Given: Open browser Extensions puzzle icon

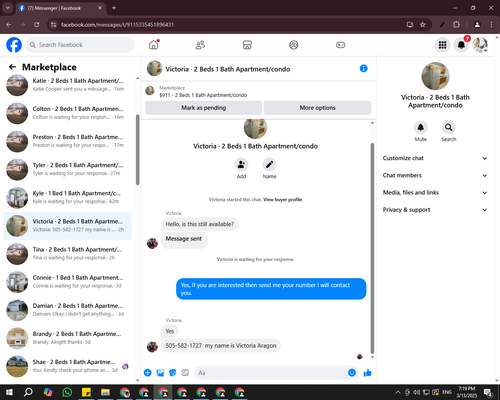Looking at the screenshot, I should pyautogui.click(x=456, y=25).
